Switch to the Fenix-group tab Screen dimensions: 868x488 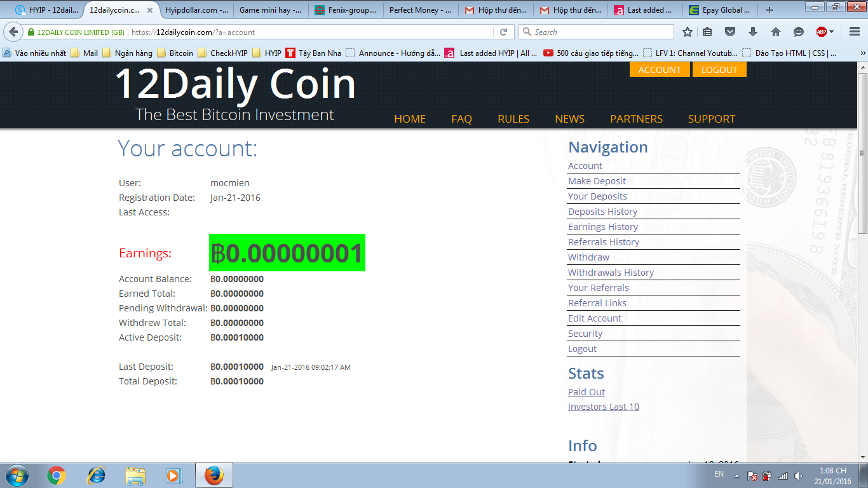[x=346, y=10]
